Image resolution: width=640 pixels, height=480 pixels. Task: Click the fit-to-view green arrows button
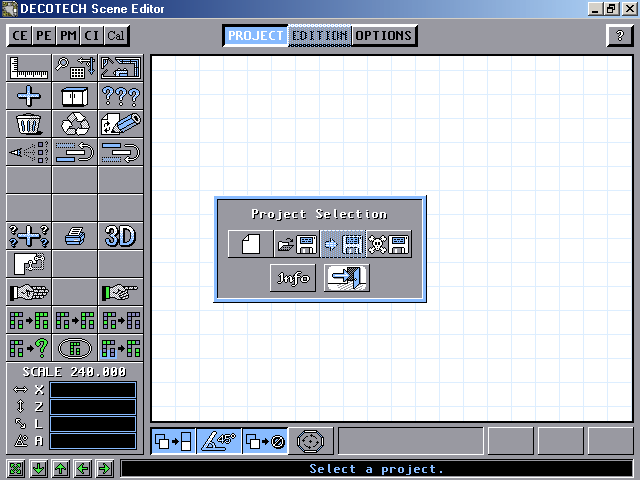pyautogui.click(x=16, y=468)
